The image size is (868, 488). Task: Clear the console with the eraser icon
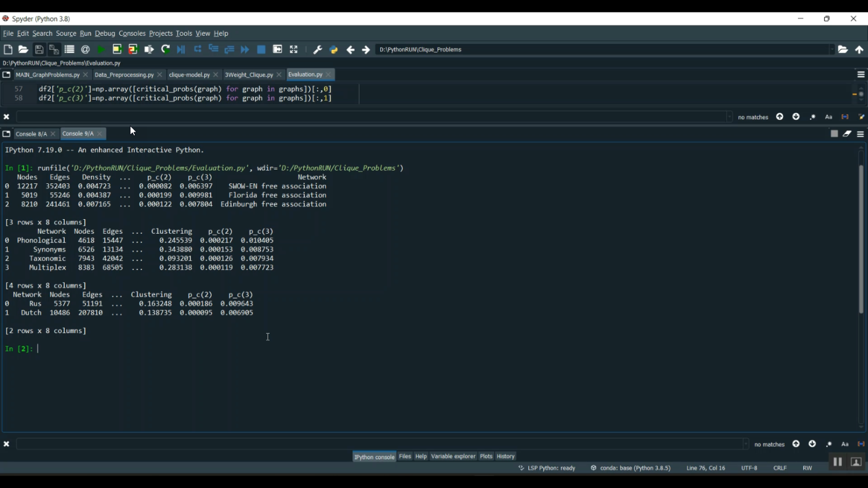(847, 134)
